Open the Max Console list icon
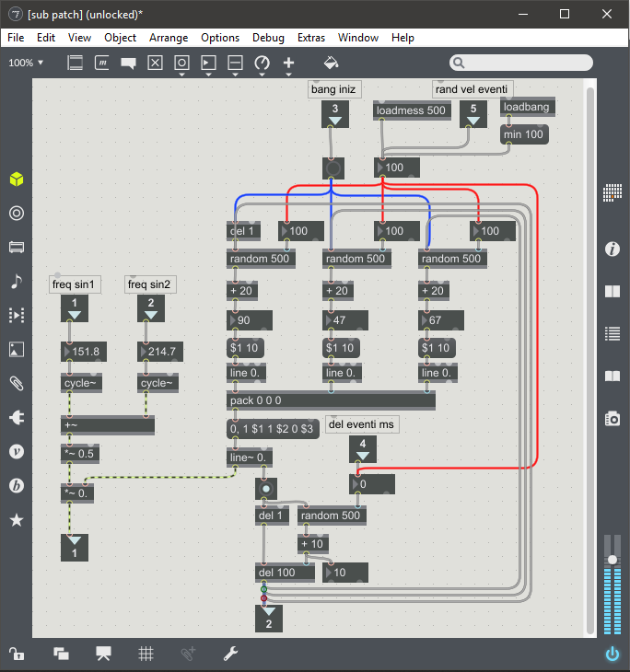This screenshot has width=630, height=672. (612, 333)
